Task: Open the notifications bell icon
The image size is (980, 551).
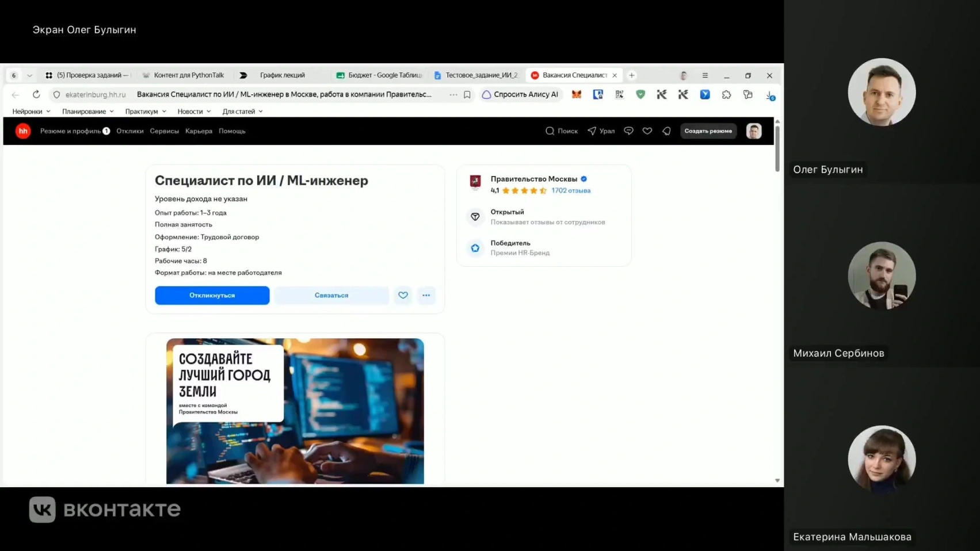Action: click(x=666, y=131)
